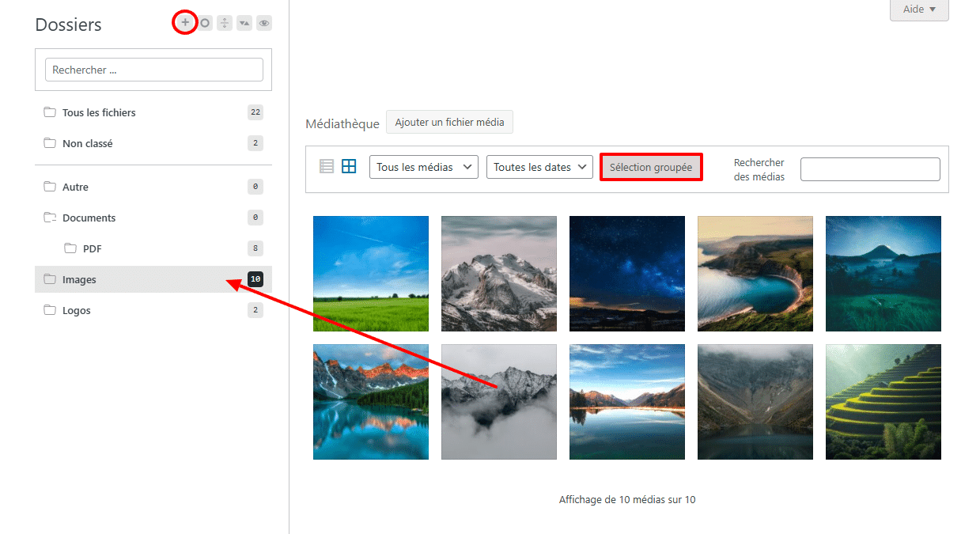Image resolution: width=980 pixels, height=534 pixels.
Task: Click the sort triangles icon in Dossiers header
Action: (244, 24)
